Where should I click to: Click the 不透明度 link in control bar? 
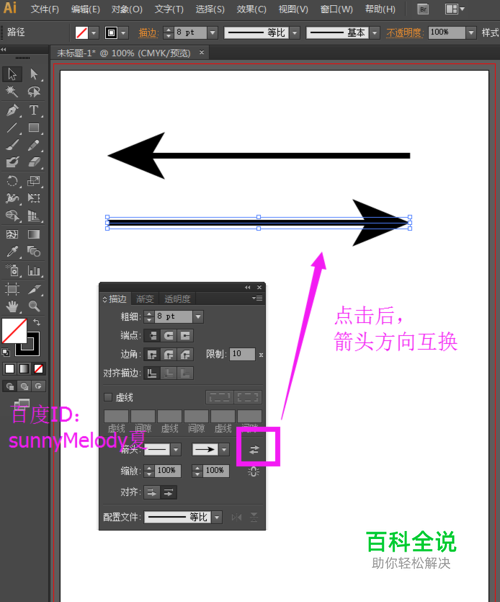coord(405,33)
